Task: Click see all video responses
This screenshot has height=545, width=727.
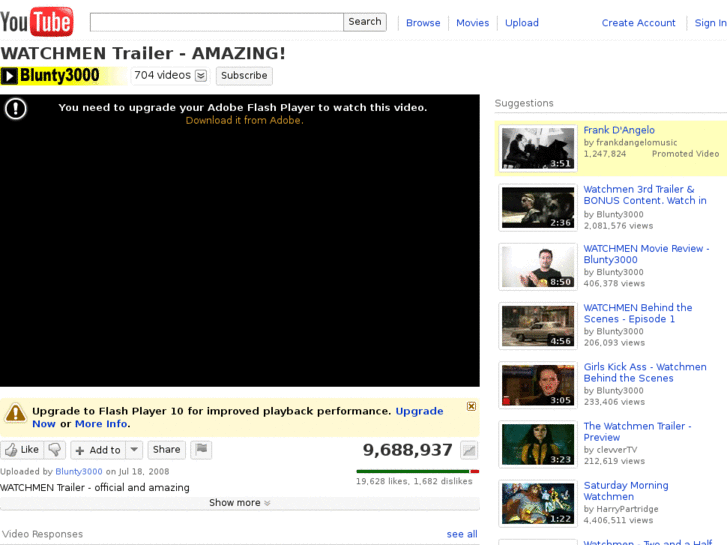Action: [462, 534]
